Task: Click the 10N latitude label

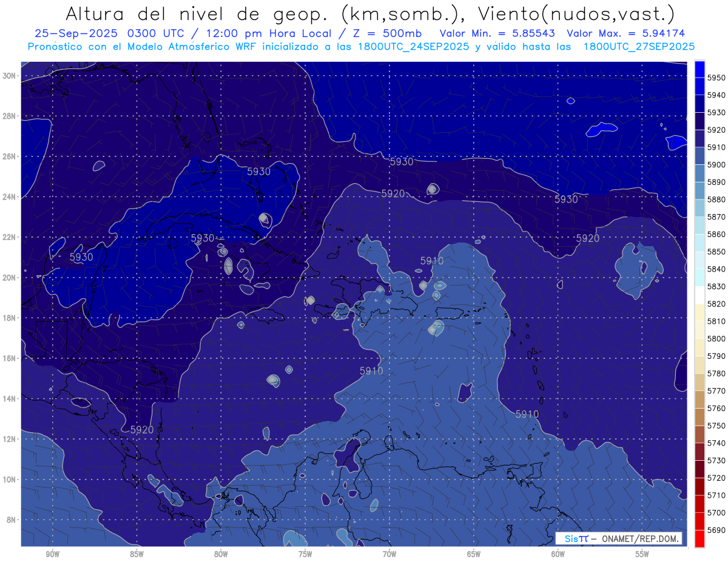Action: click(x=8, y=480)
